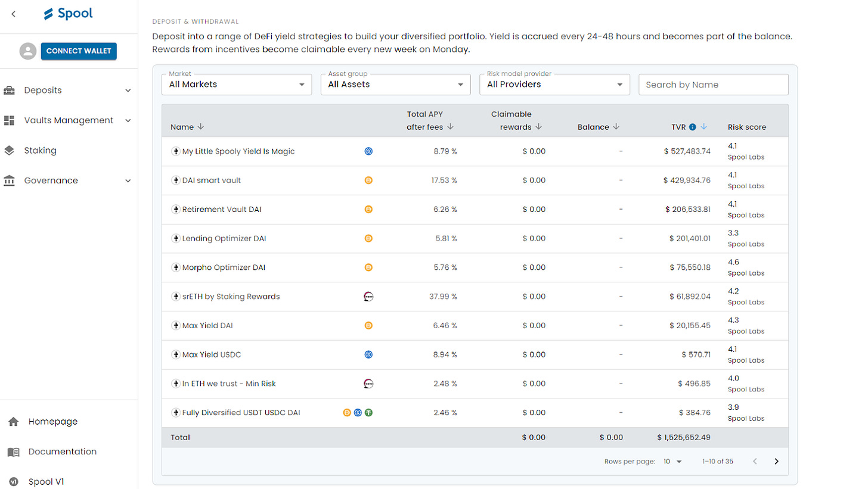Sort table by Name column arrow
This screenshot has width=868, height=489.
(x=201, y=126)
